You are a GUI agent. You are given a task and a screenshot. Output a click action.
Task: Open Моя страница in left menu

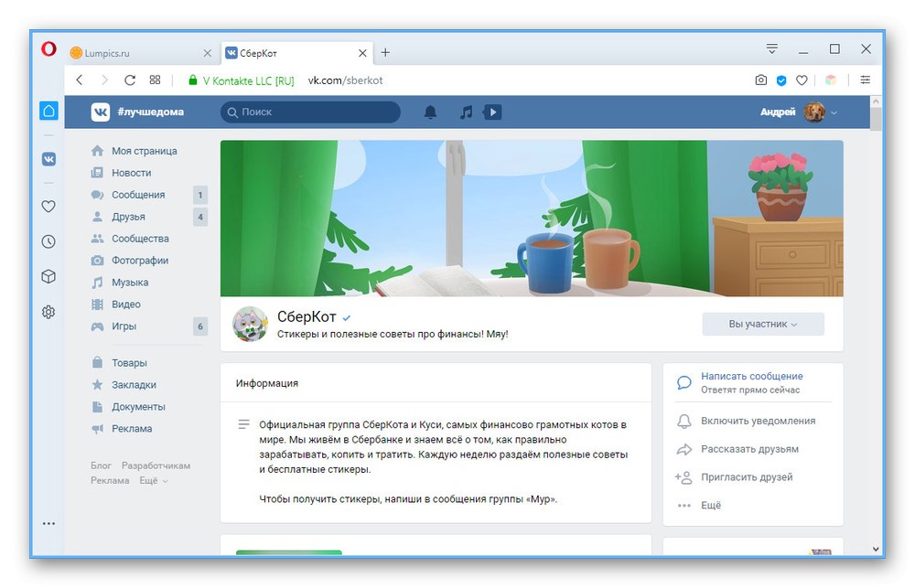[145, 151]
